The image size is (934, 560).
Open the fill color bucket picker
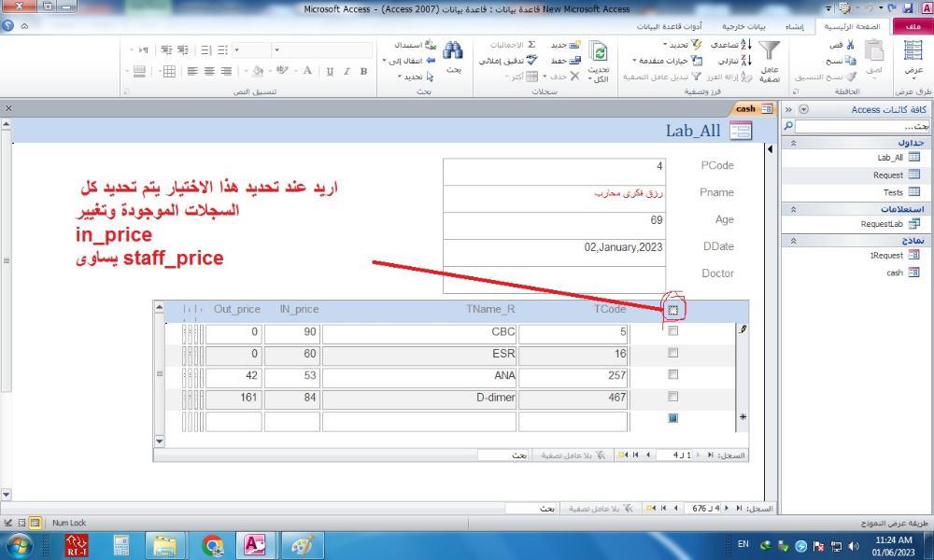(258, 72)
